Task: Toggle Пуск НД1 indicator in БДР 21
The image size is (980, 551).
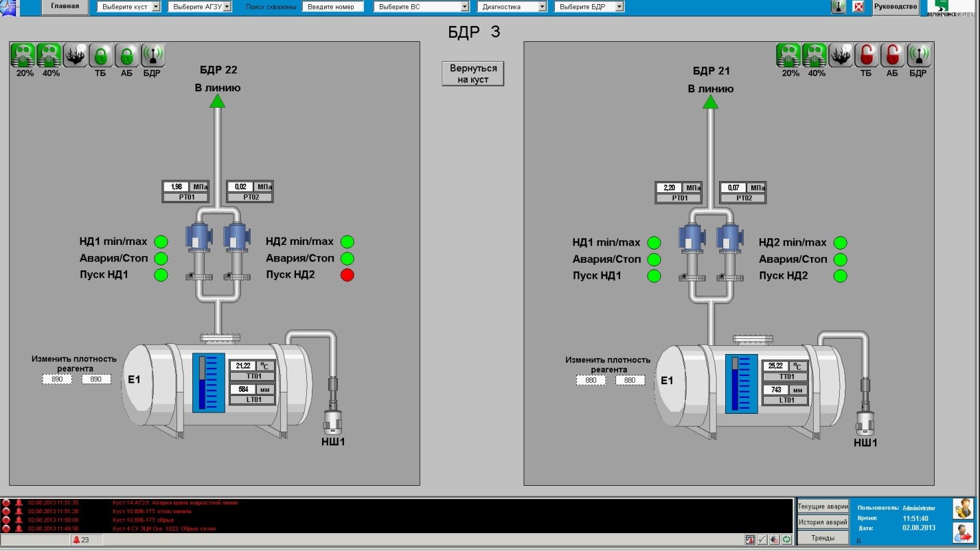Action: (654, 276)
